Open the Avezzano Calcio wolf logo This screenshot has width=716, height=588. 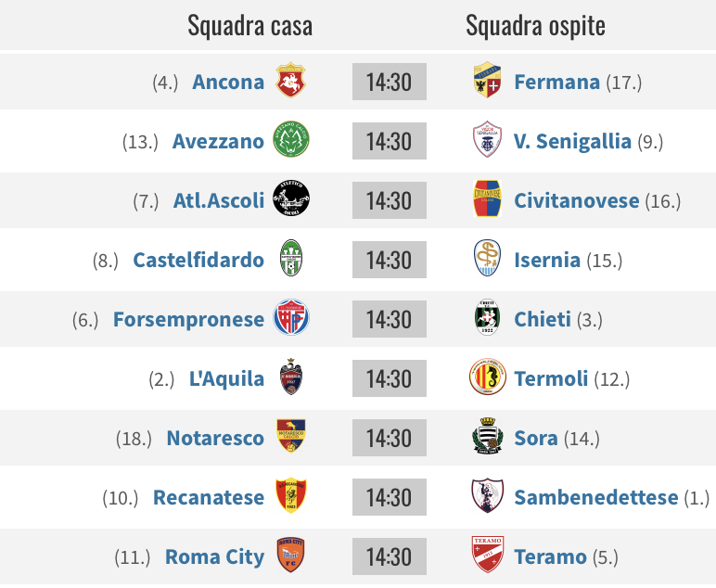[291, 139]
